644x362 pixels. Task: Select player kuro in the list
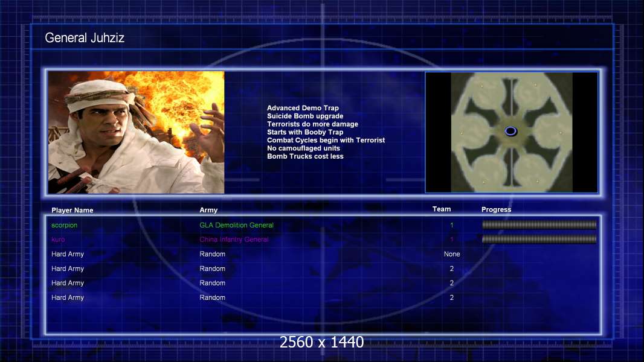58,240
